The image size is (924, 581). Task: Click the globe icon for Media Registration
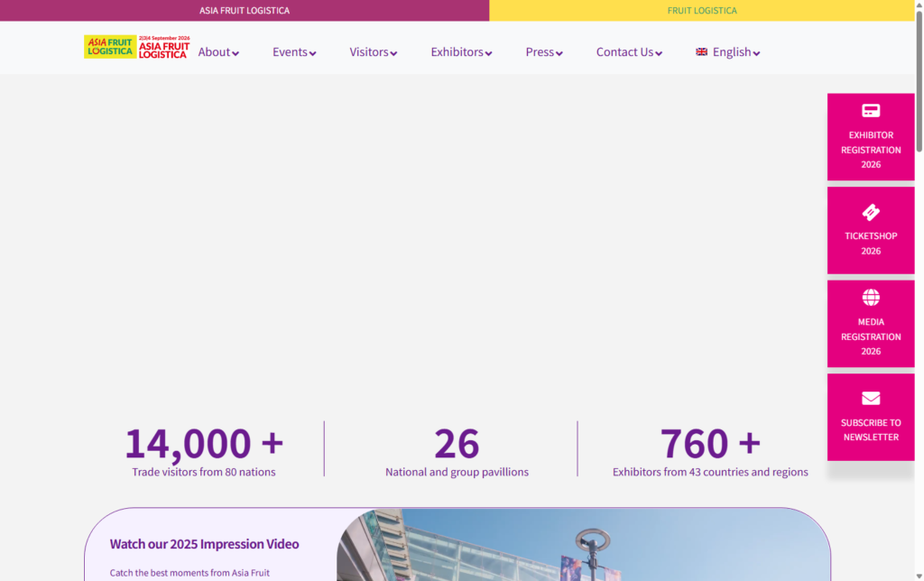coord(871,298)
